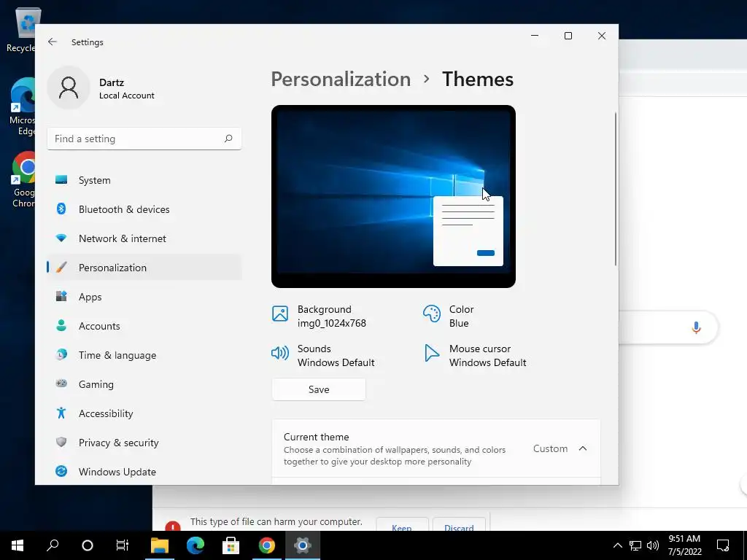Click the search magnifier in Find a setting
The image size is (747, 560).
pos(228,139)
